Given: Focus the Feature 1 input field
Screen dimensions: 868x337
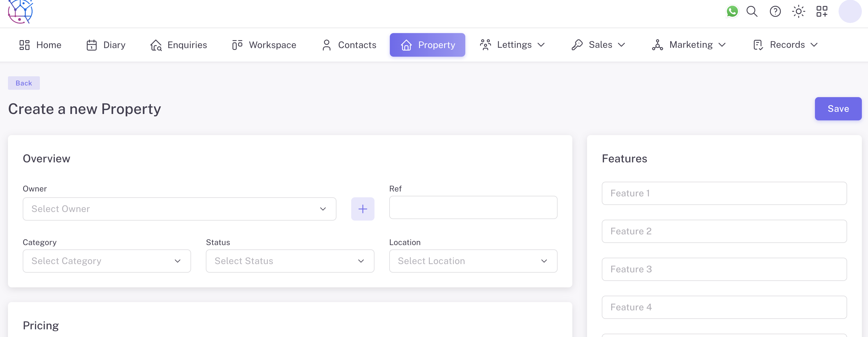Looking at the screenshot, I should [724, 193].
